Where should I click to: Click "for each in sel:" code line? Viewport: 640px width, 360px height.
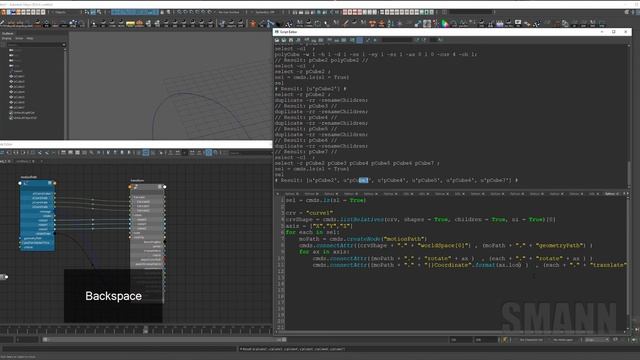tap(312, 232)
